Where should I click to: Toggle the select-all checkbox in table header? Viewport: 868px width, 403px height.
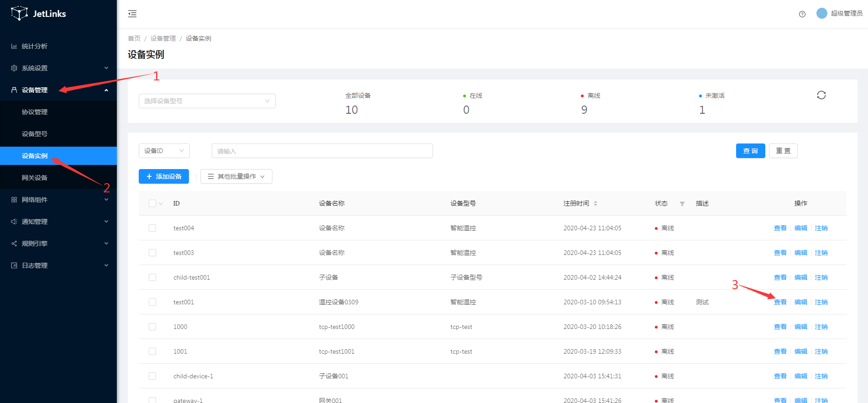coord(152,203)
